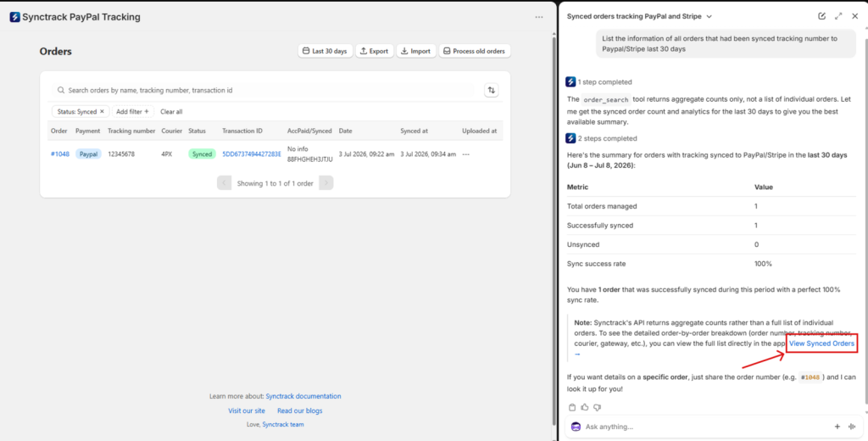The image size is (868, 441).
Task: Click the copy response clipboard icon
Action: [572, 407]
